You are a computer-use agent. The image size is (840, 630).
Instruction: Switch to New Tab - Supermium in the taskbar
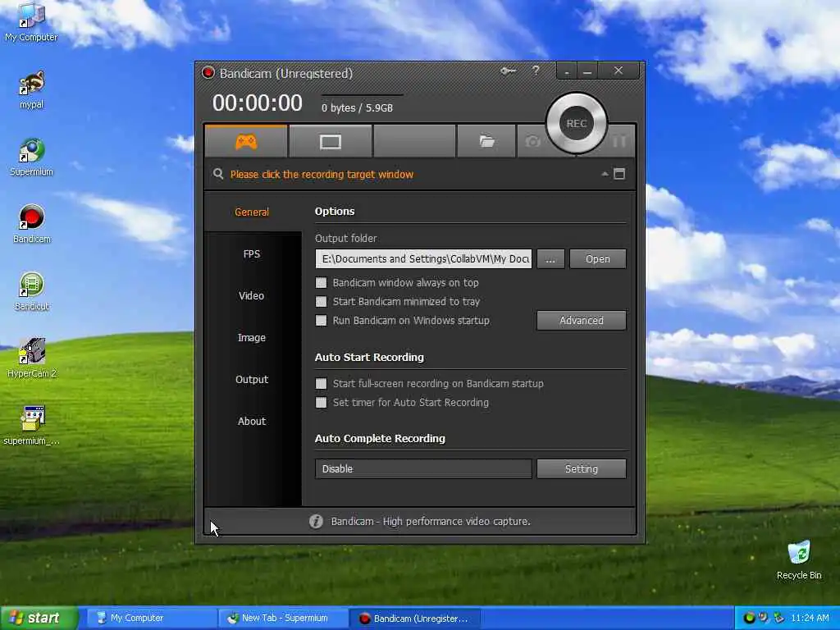[x=284, y=619]
